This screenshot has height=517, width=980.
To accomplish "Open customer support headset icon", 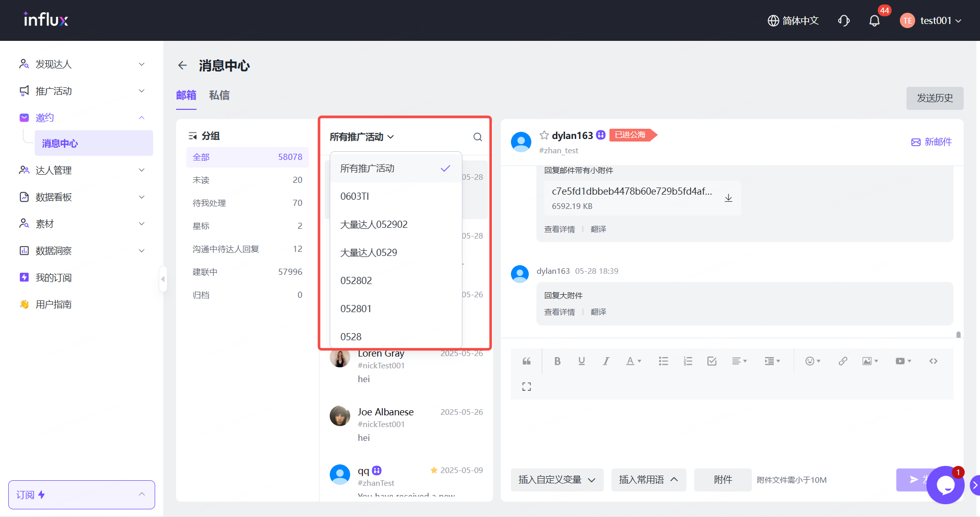I will (844, 21).
